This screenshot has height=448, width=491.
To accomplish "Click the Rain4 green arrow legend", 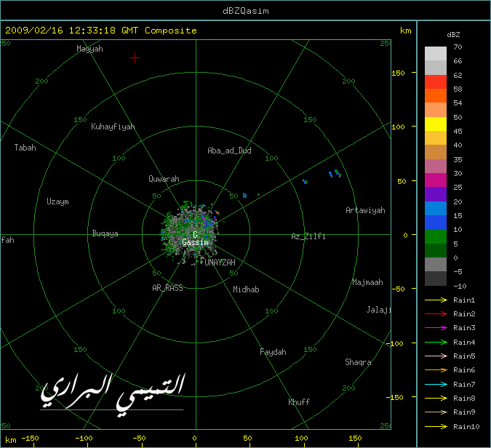I will click(x=436, y=343).
